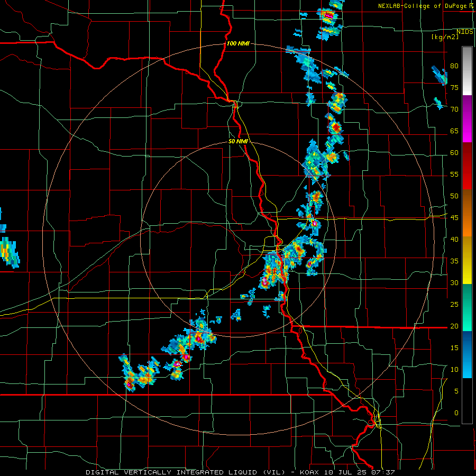Screen dimensions: 476x476
Task: Click the blue segment of the color bar
Action: (467, 354)
